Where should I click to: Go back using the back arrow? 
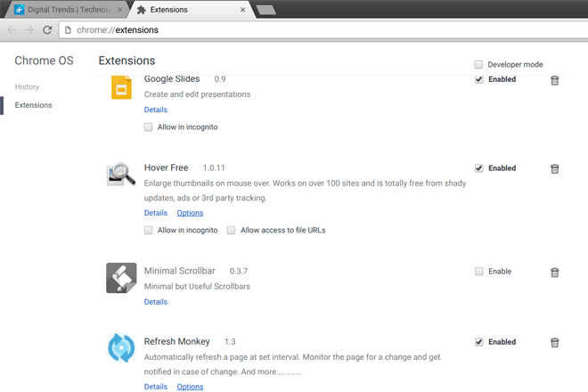pyautogui.click(x=12, y=29)
